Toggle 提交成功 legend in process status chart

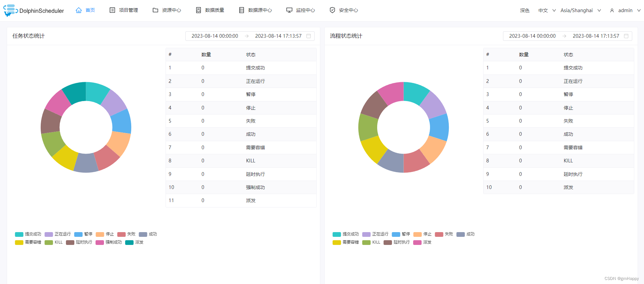tap(346, 234)
